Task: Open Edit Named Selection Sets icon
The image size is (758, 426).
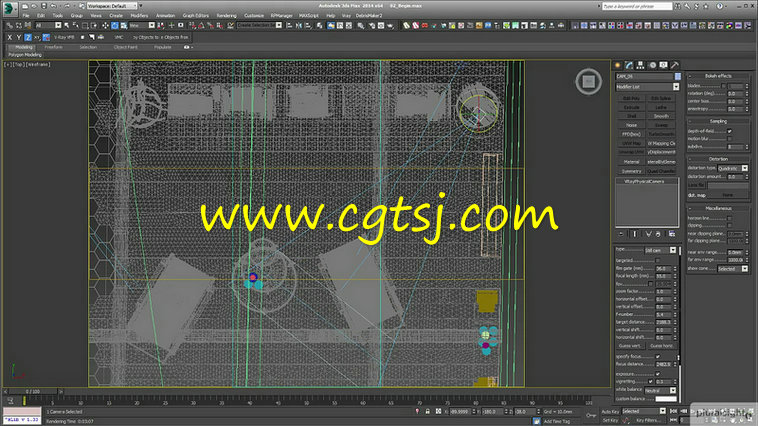Action: click(231, 25)
